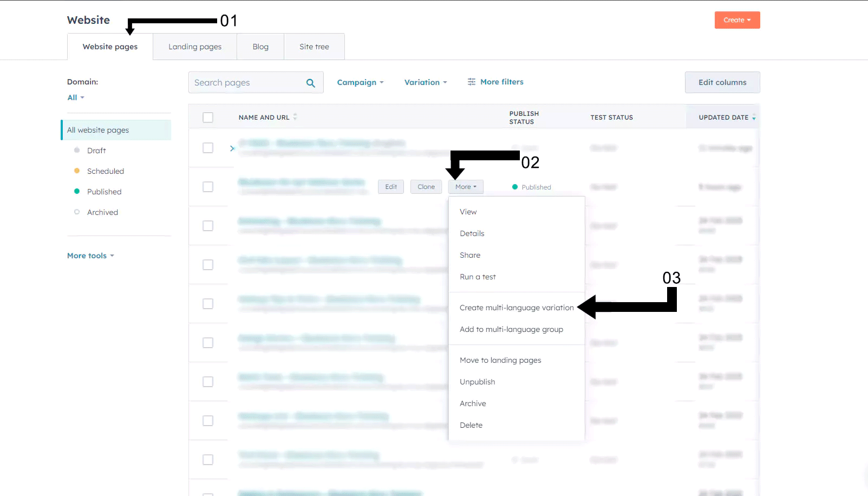This screenshot has width=868, height=496.
Task: Filter pages by Draft status
Action: pyautogui.click(x=96, y=151)
